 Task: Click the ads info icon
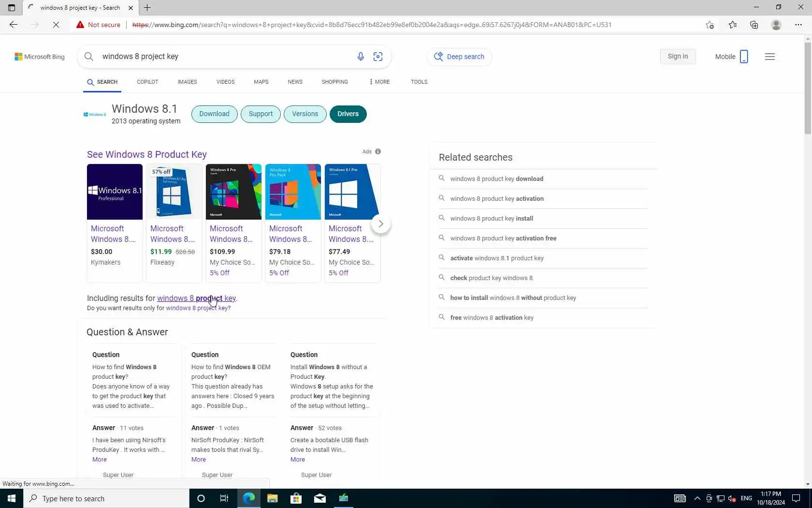coord(378,151)
